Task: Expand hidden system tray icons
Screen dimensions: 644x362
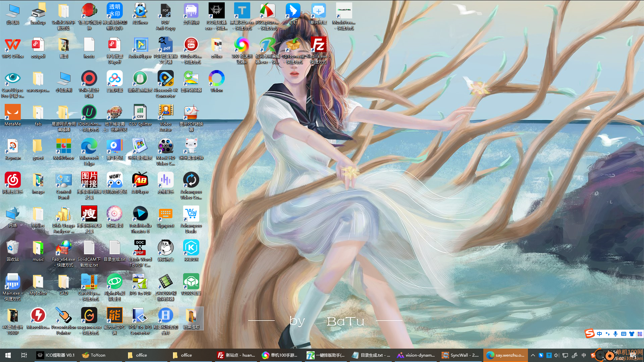Action: coord(533,355)
